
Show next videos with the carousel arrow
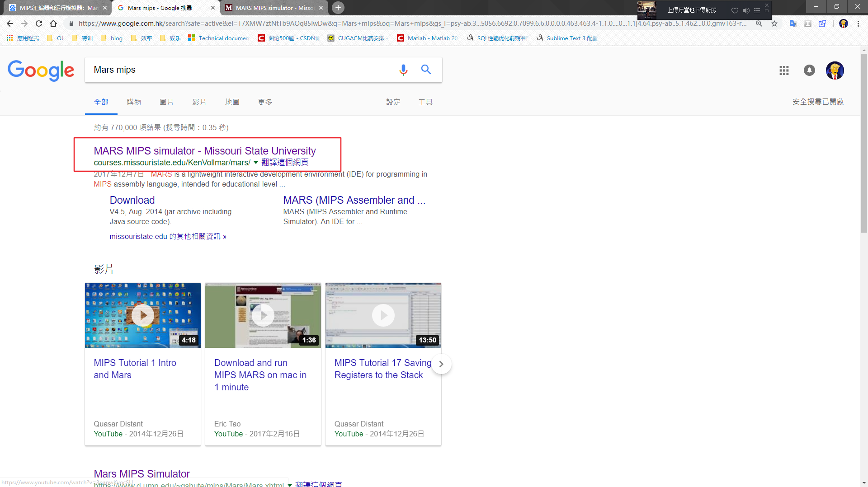(x=441, y=364)
